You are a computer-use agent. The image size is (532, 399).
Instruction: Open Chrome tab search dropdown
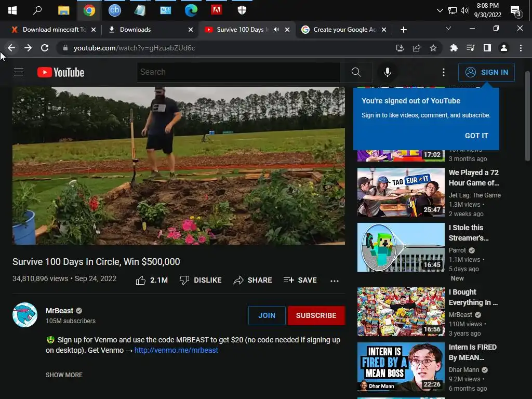click(x=448, y=29)
